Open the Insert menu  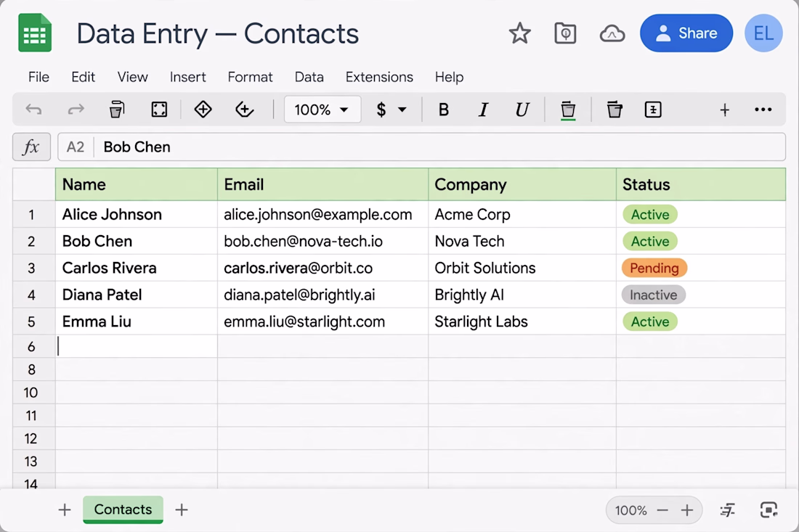coord(187,77)
